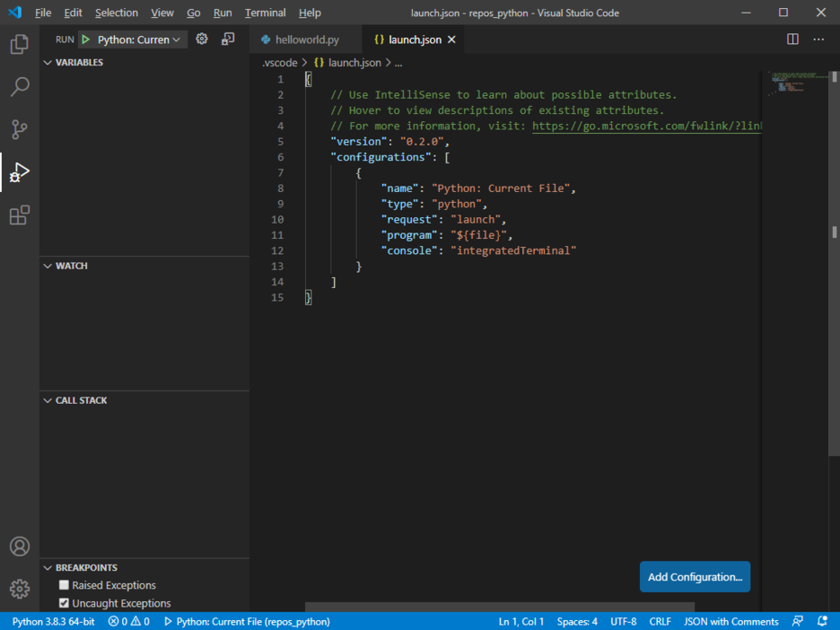Image resolution: width=840 pixels, height=630 pixels.
Task: Open the View menu
Action: point(162,13)
